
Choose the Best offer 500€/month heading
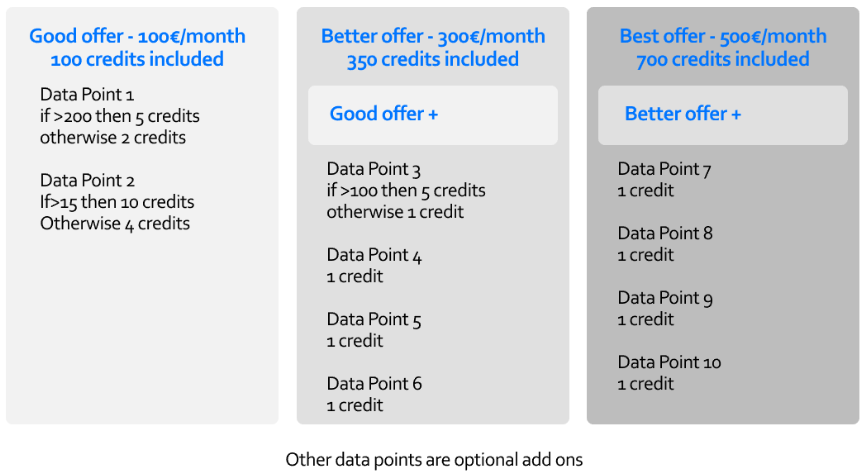(723, 37)
